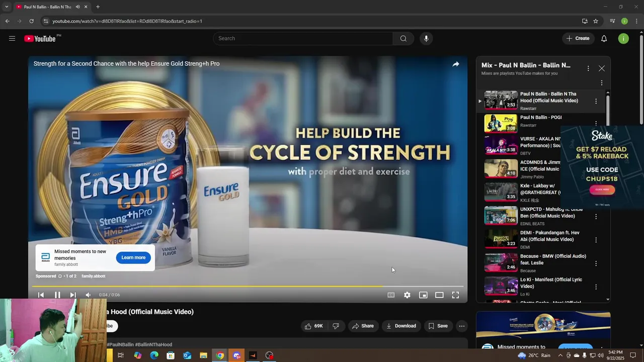Screen dimensions: 644x362
Task: Open Mix playlist header options menu
Action: [x=588, y=68]
